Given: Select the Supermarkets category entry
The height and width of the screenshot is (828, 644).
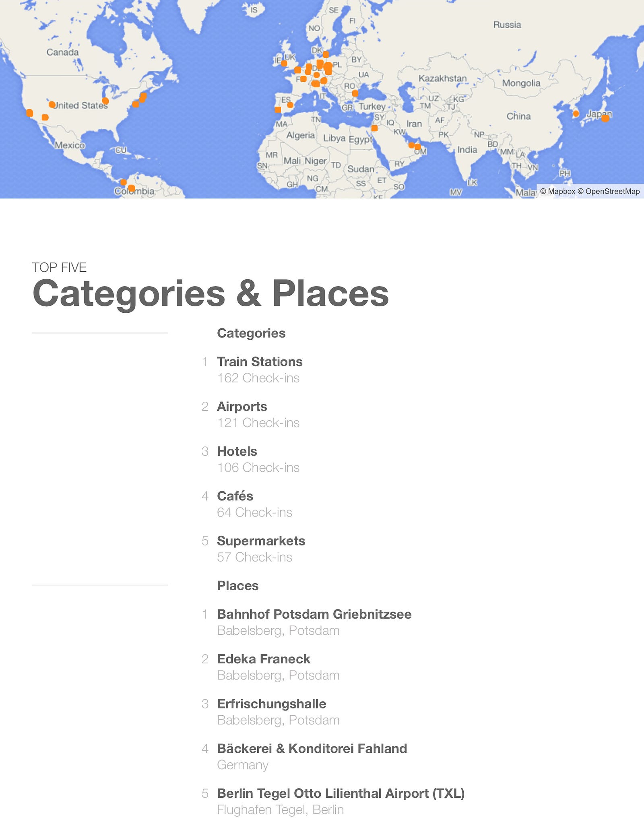Looking at the screenshot, I should 261,540.
